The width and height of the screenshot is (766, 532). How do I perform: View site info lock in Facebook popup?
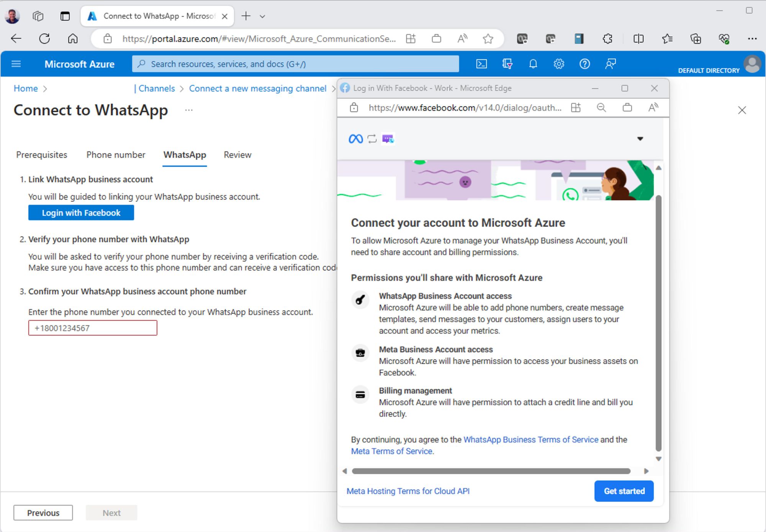click(354, 108)
